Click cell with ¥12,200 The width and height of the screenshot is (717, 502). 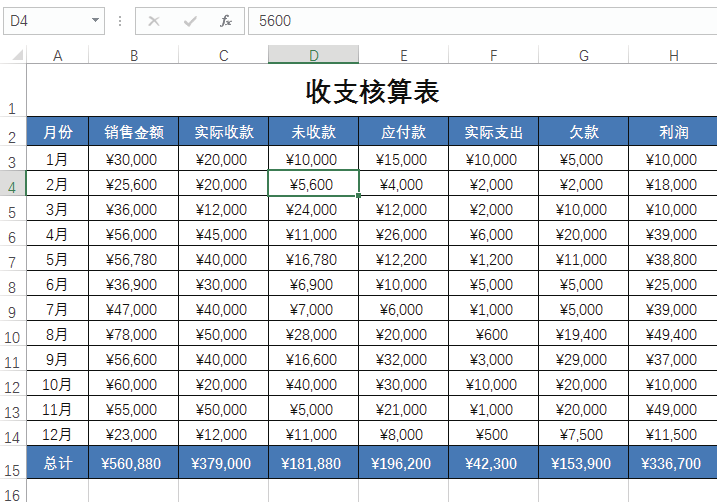click(x=404, y=259)
